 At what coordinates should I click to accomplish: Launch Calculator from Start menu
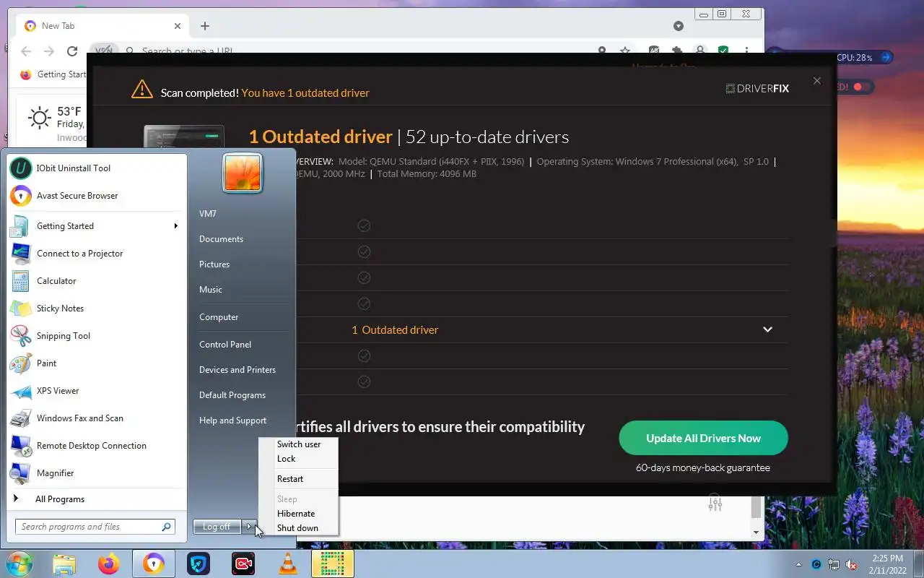click(x=97, y=281)
